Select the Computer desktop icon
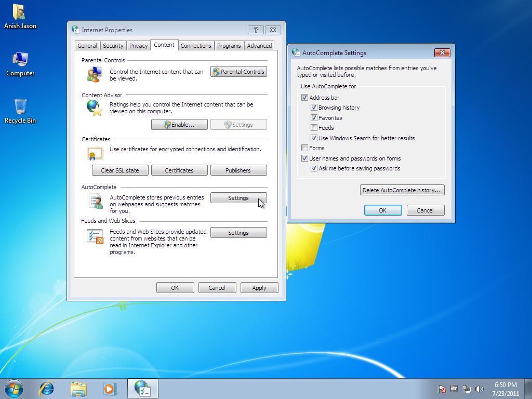Screen dimensions: 532x399 [x=20, y=64]
